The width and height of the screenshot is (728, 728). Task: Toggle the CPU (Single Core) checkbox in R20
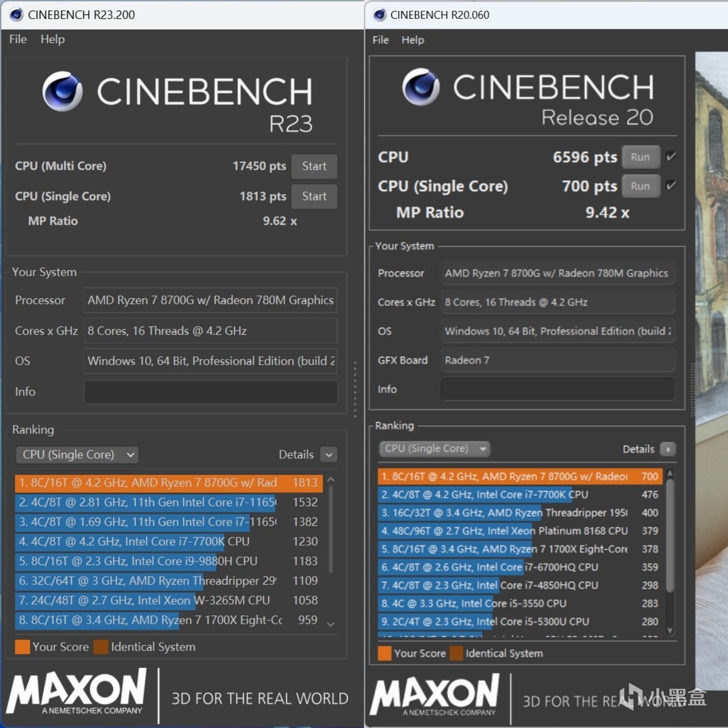[671, 186]
